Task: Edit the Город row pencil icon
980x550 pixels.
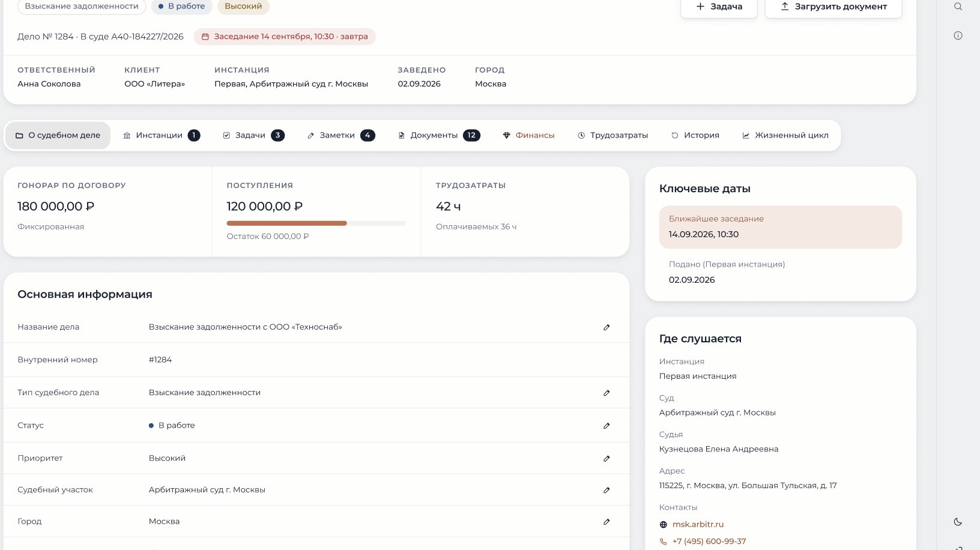Action: pos(606,522)
